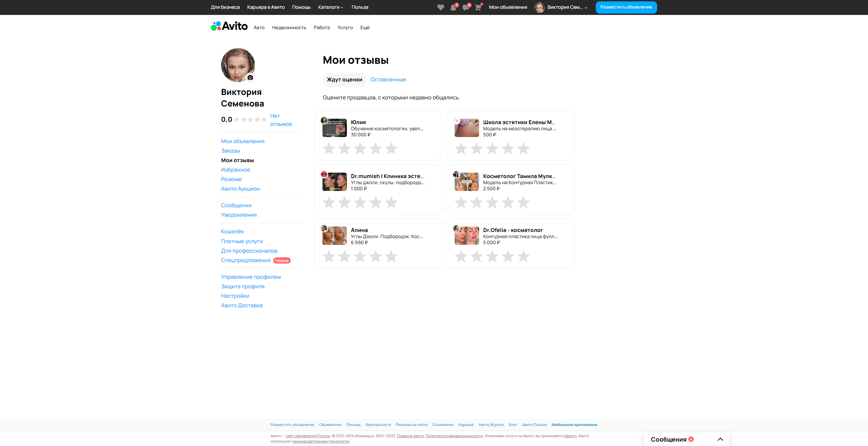Click Разместить объявление button
The width and height of the screenshot is (868, 446).
click(626, 7)
